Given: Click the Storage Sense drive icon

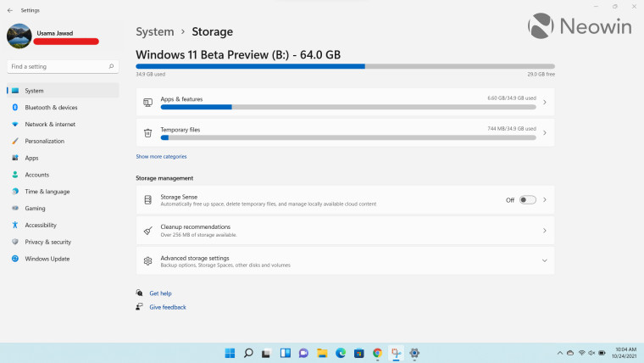Looking at the screenshot, I should coord(147,200).
